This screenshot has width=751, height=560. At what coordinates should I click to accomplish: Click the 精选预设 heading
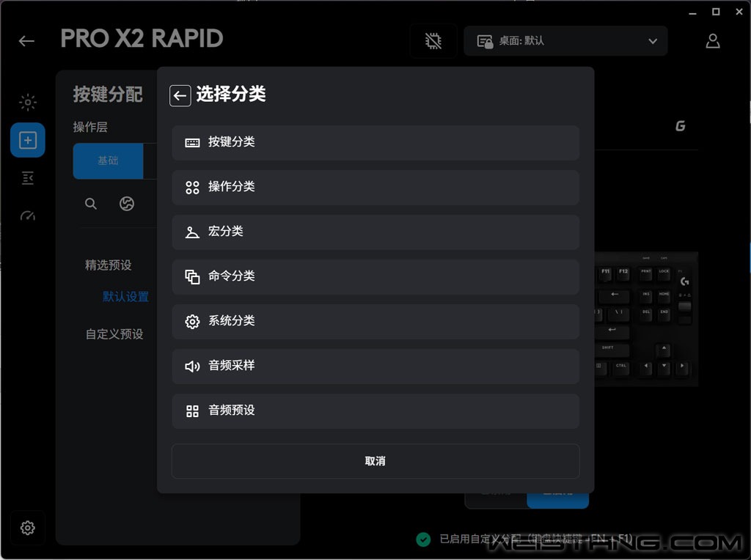pyautogui.click(x=109, y=265)
